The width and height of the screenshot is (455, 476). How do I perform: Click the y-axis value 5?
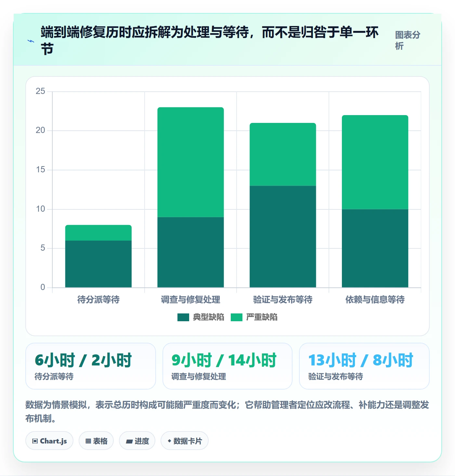point(43,248)
